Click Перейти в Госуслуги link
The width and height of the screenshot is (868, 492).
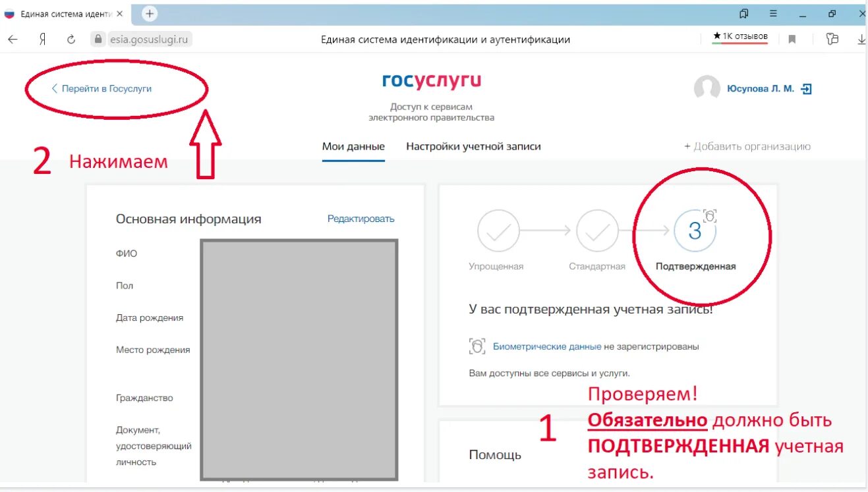pyautogui.click(x=101, y=88)
